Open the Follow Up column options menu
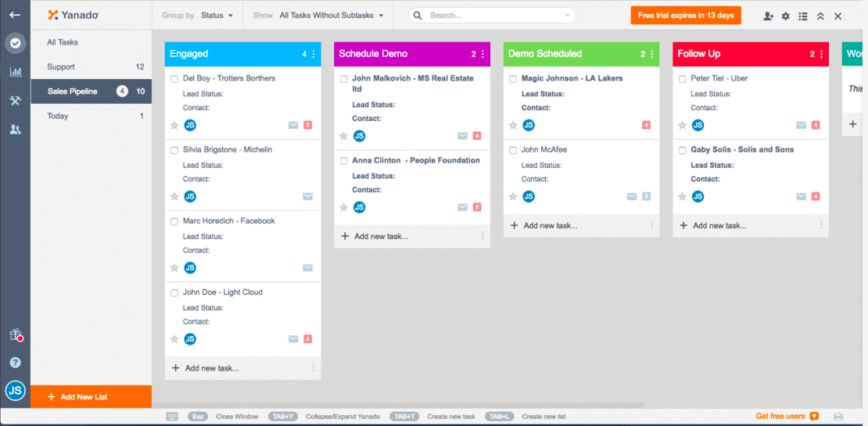The image size is (868, 426). tap(822, 54)
